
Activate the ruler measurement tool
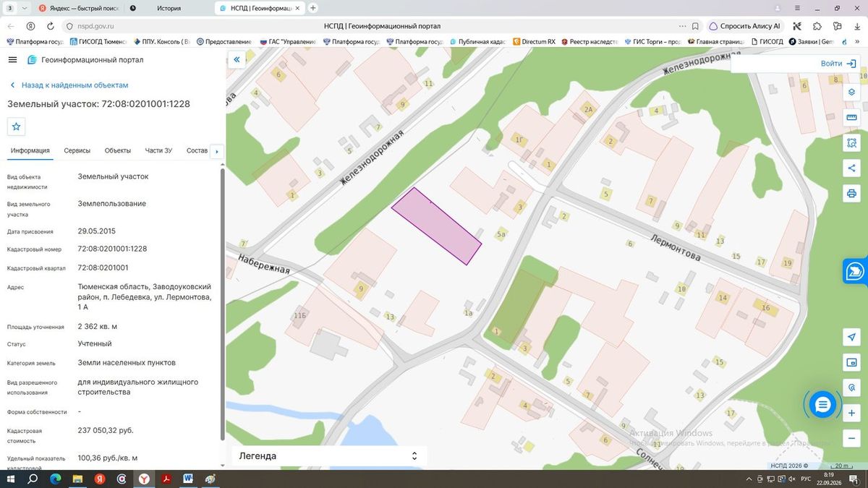851,118
